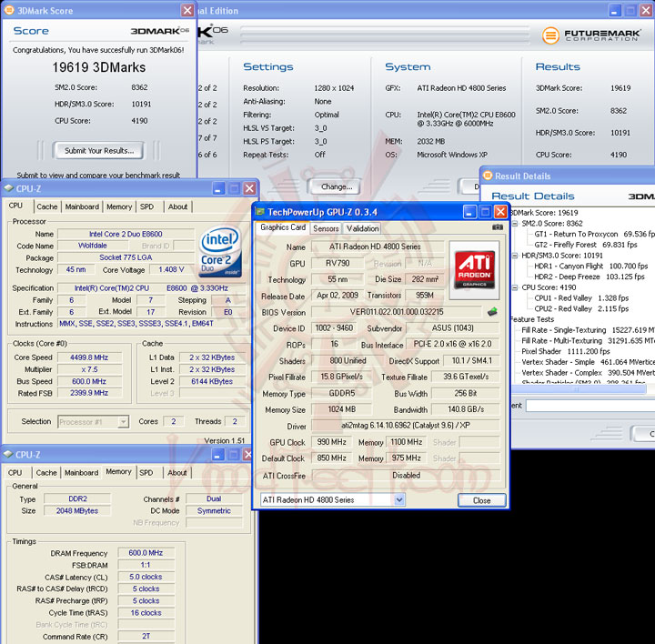Collapse the CPU Score tree node
Image resolution: width=655 pixels, height=644 pixels.
[515, 287]
